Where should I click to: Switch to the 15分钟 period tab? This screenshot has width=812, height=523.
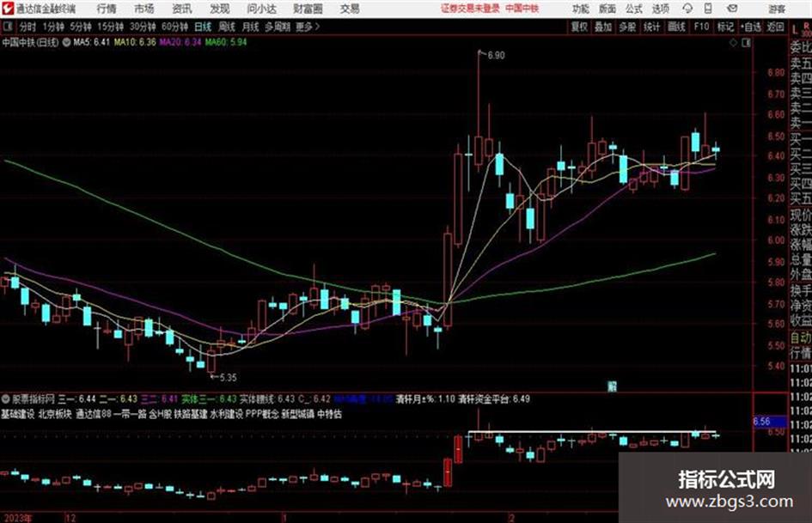(x=111, y=27)
